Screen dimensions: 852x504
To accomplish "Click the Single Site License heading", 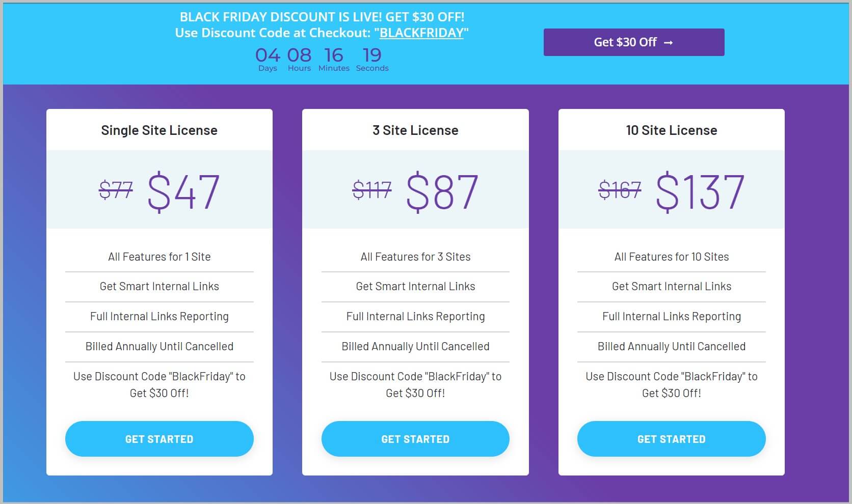I will click(159, 130).
